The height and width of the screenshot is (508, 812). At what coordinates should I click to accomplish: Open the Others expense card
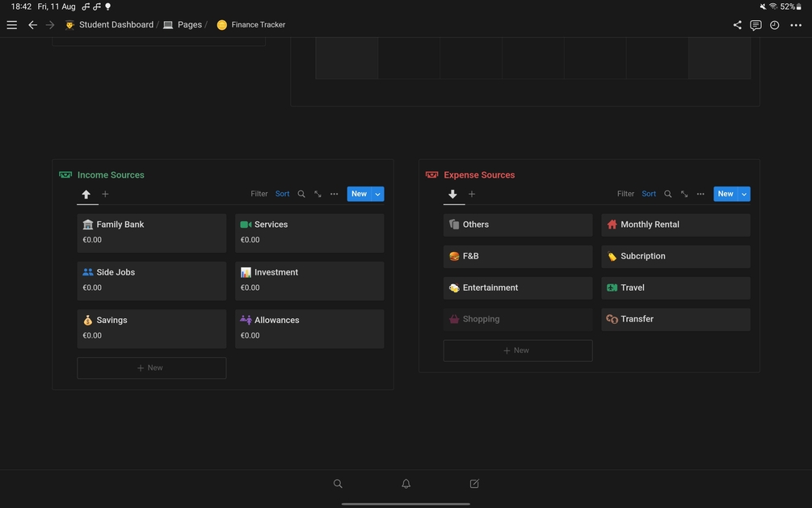coord(518,225)
